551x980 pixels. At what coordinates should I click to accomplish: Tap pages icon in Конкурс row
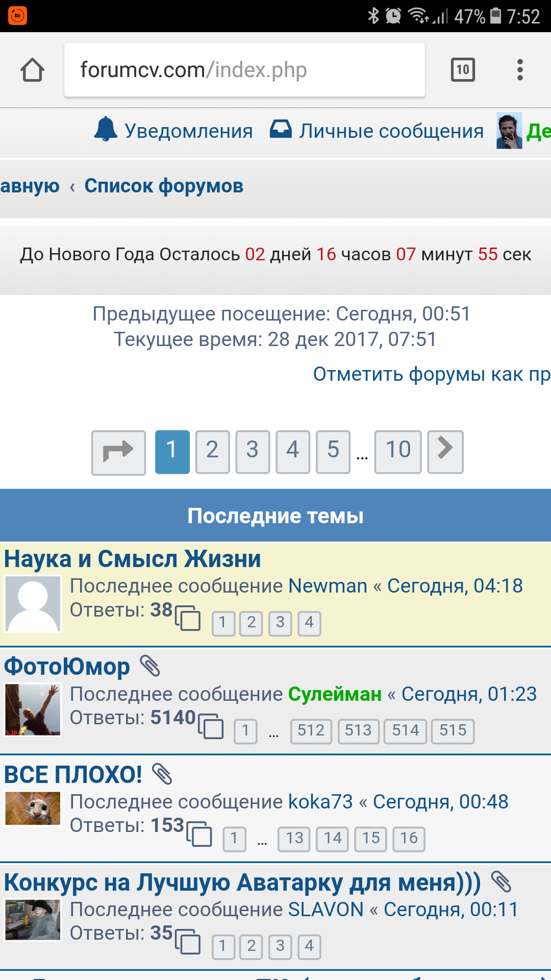click(x=188, y=941)
